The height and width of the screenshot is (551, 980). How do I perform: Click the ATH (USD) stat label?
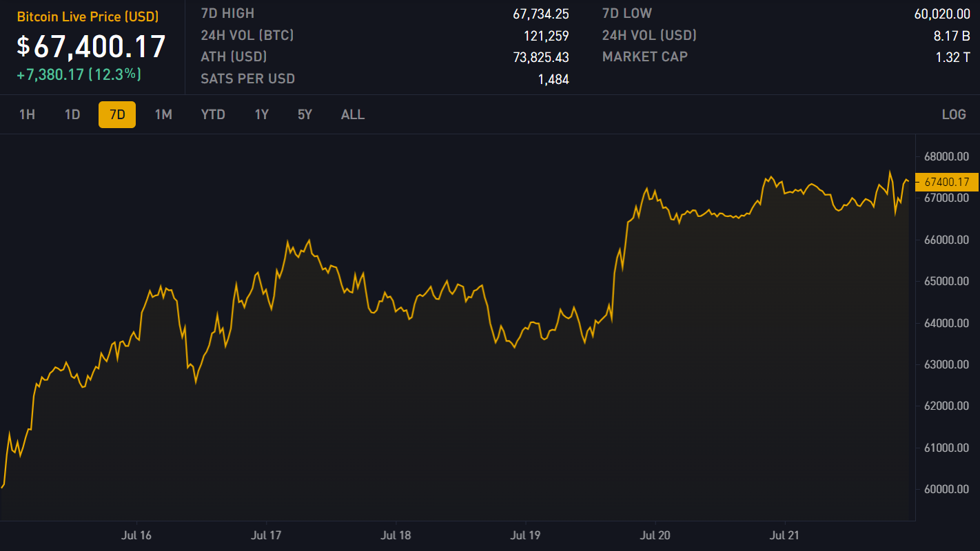tap(234, 57)
